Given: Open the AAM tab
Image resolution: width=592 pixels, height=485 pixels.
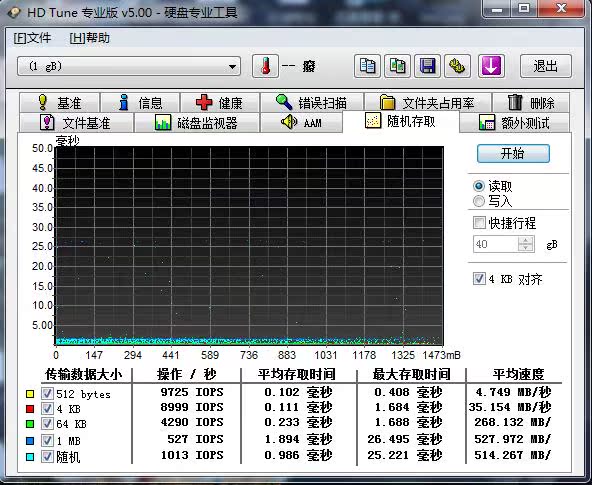Looking at the screenshot, I should pyautogui.click(x=301, y=122).
